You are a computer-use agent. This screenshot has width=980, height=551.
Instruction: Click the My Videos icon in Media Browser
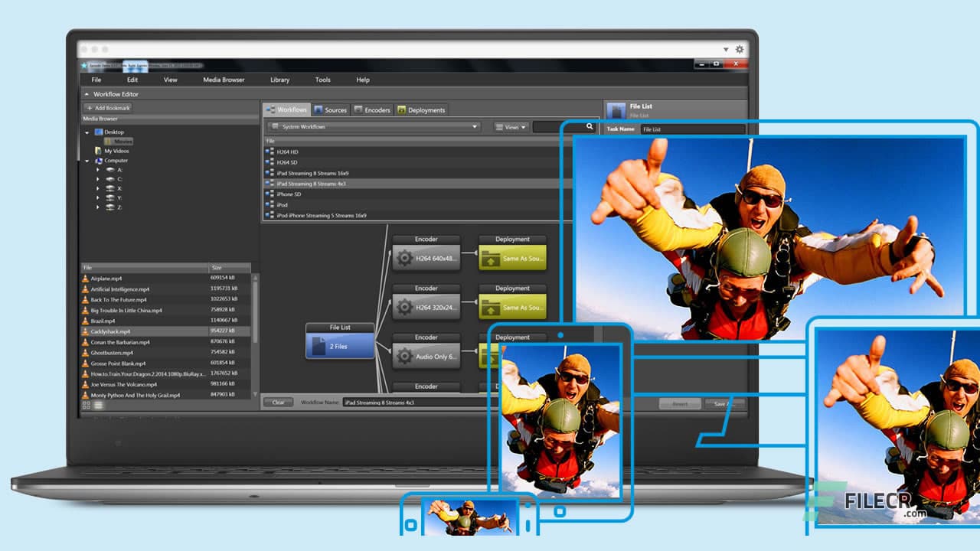(97, 151)
